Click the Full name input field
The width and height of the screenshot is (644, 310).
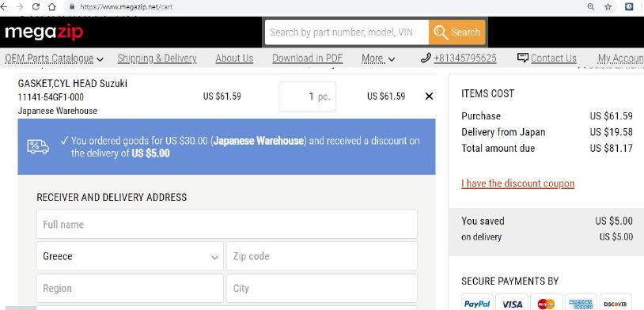(x=227, y=224)
